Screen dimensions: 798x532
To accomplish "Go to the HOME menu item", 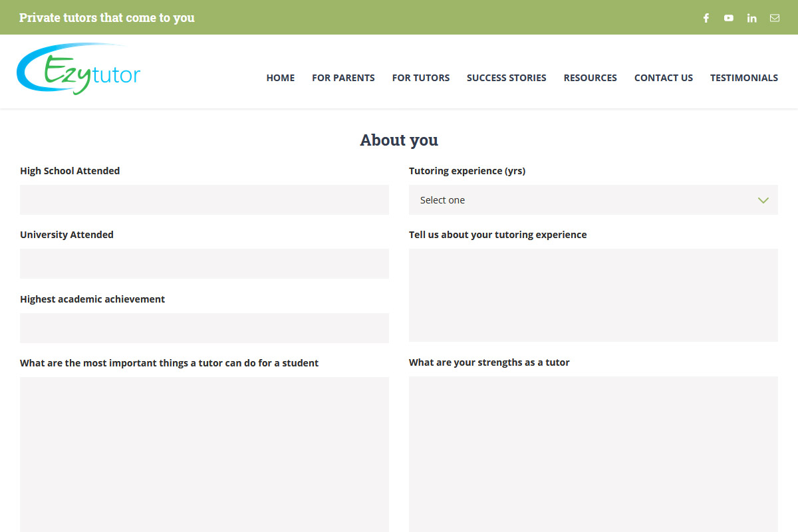I will pos(280,78).
